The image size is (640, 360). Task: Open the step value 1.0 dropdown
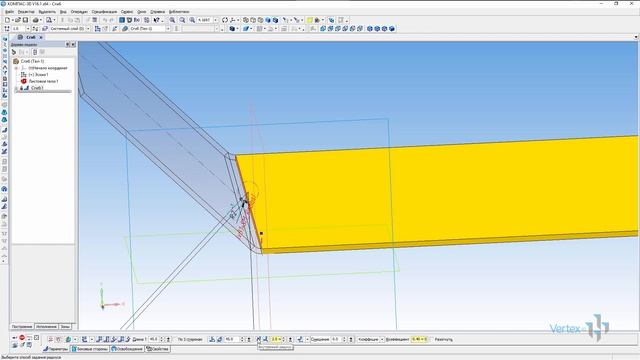click(28, 29)
